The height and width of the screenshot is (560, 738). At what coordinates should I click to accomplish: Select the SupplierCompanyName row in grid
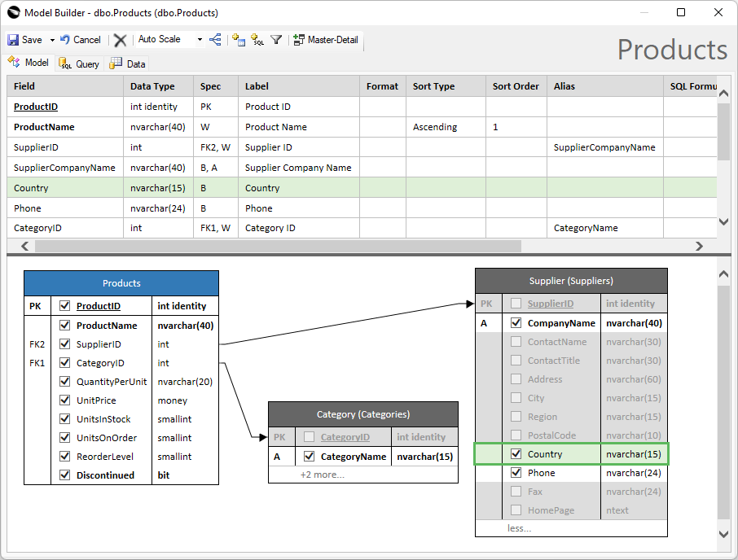(x=64, y=168)
